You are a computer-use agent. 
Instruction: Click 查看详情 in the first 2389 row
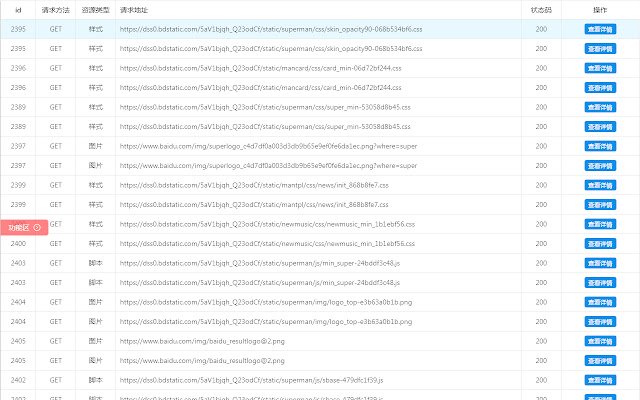point(600,107)
